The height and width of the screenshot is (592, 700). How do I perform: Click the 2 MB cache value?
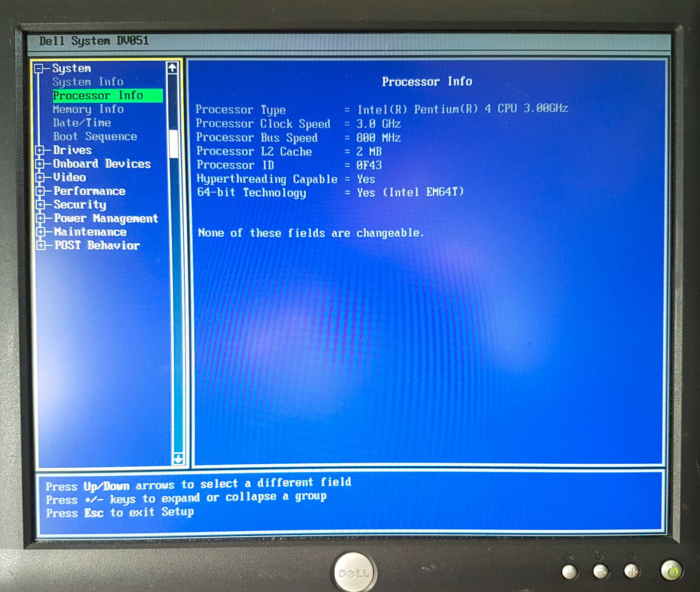click(369, 152)
